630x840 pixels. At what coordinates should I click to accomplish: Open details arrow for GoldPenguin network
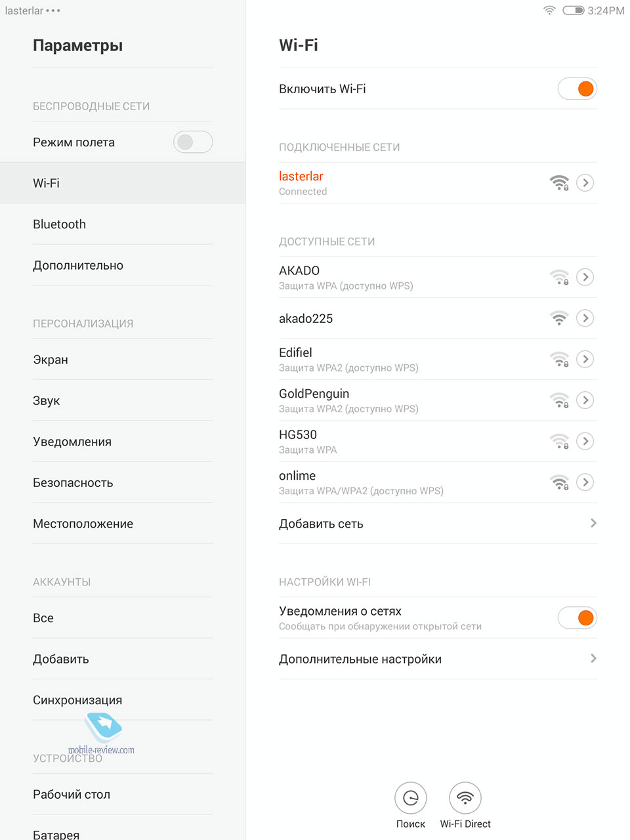point(585,400)
